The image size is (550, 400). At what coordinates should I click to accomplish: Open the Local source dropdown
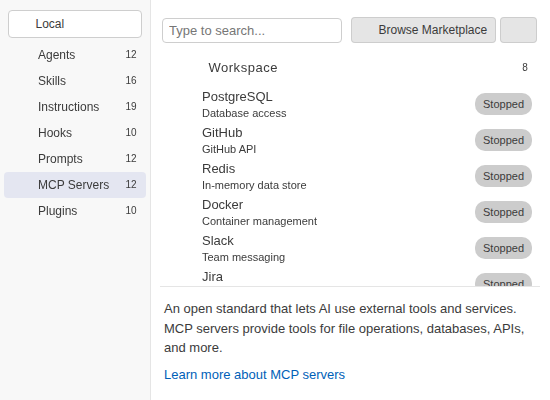click(75, 24)
